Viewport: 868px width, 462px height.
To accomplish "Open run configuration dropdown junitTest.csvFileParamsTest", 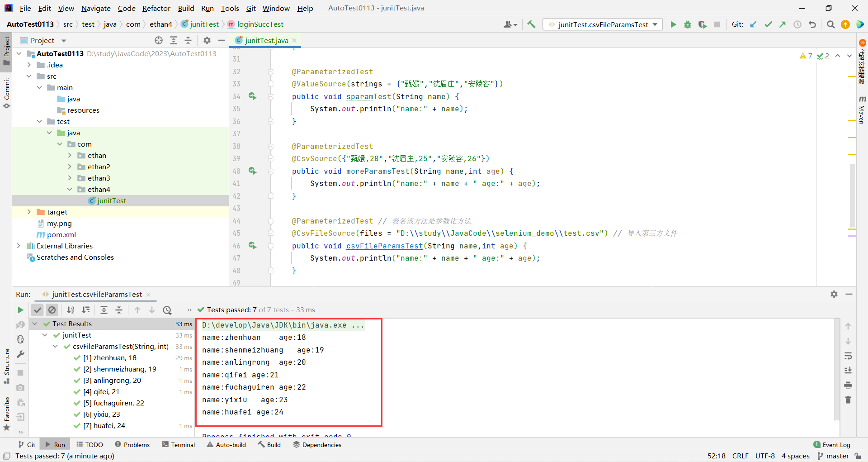I will coord(603,24).
